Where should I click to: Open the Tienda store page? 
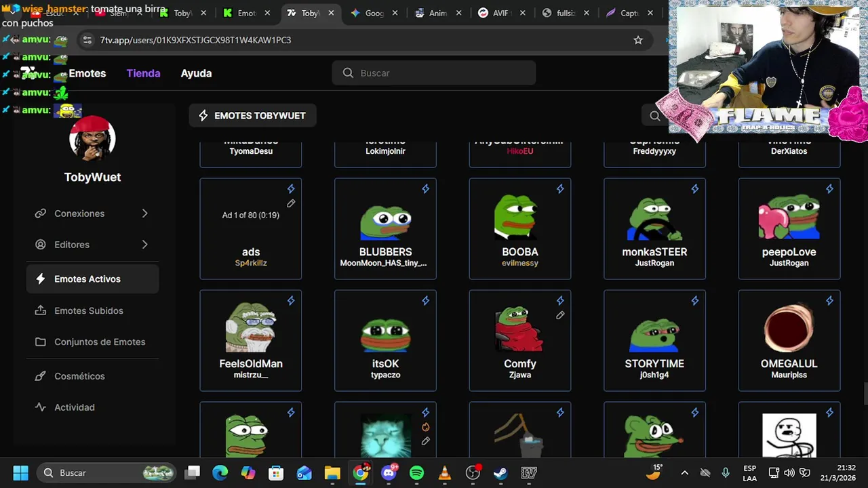(x=143, y=73)
